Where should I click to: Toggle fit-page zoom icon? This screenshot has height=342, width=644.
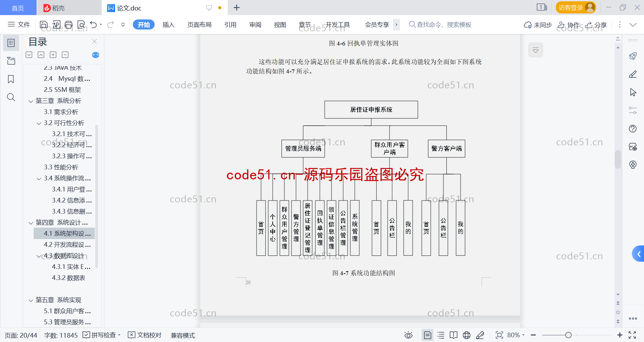499,335
